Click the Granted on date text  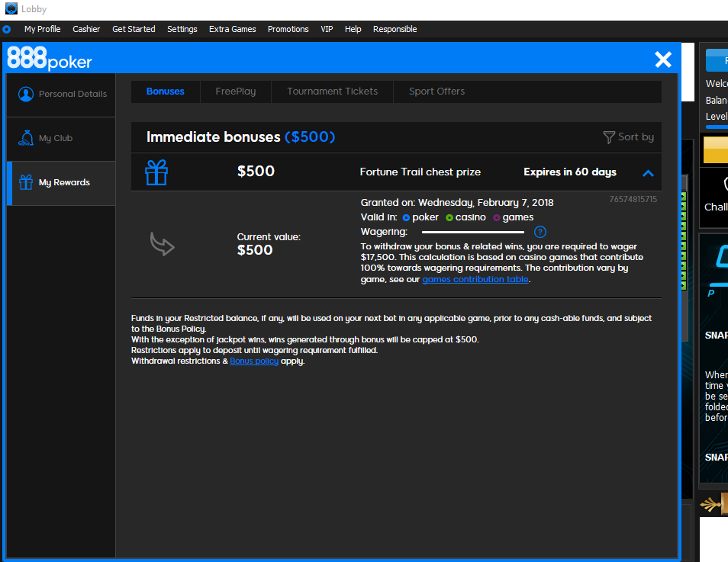click(457, 203)
